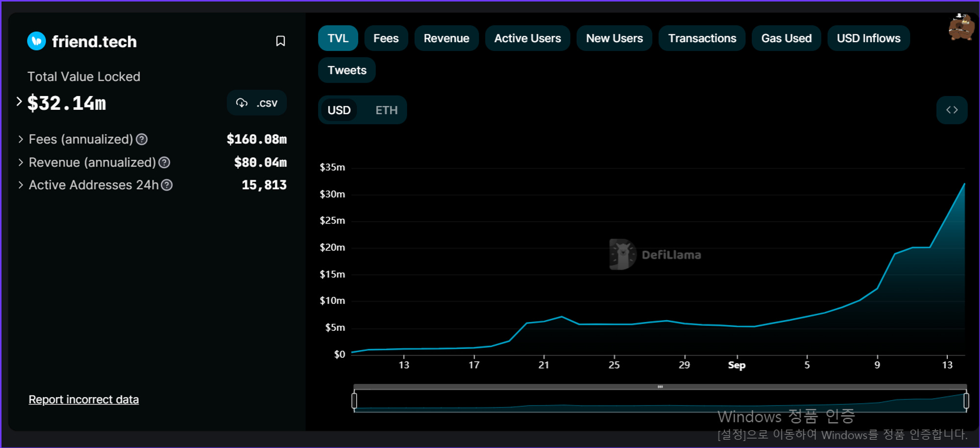Image resolution: width=980 pixels, height=448 pixels.
Task: Toggle the Fees chart metric
Action: pyautogui.click(x=386, y=38)
